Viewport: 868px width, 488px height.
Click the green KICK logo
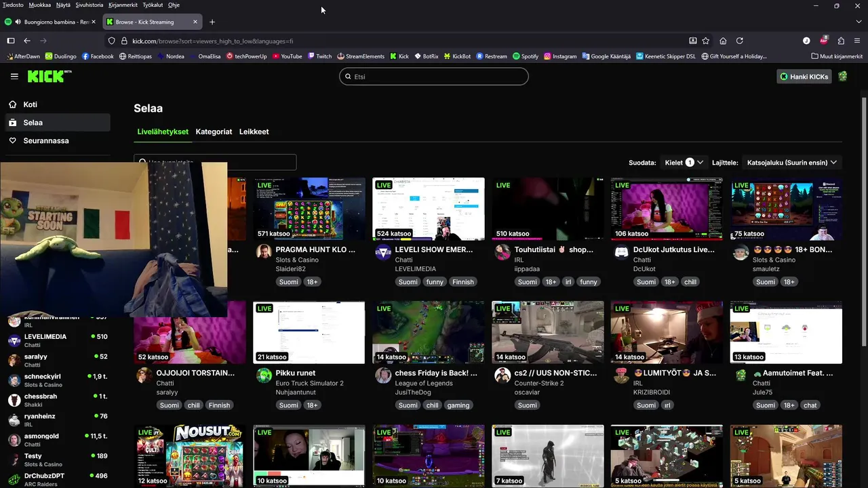coord(50,76)
